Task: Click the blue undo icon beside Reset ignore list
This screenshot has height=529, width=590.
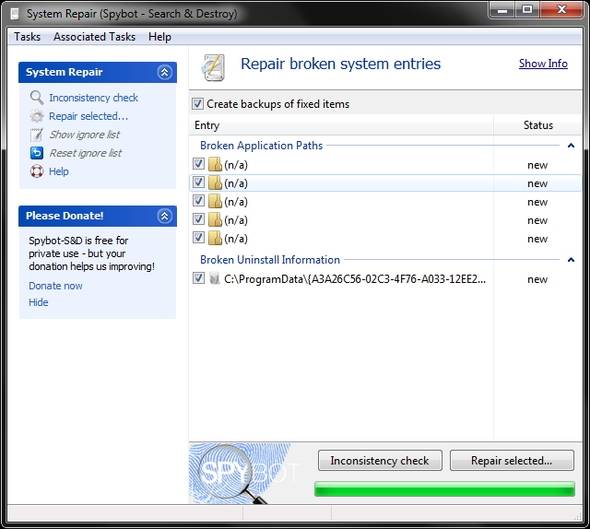Action: [36, 153]
